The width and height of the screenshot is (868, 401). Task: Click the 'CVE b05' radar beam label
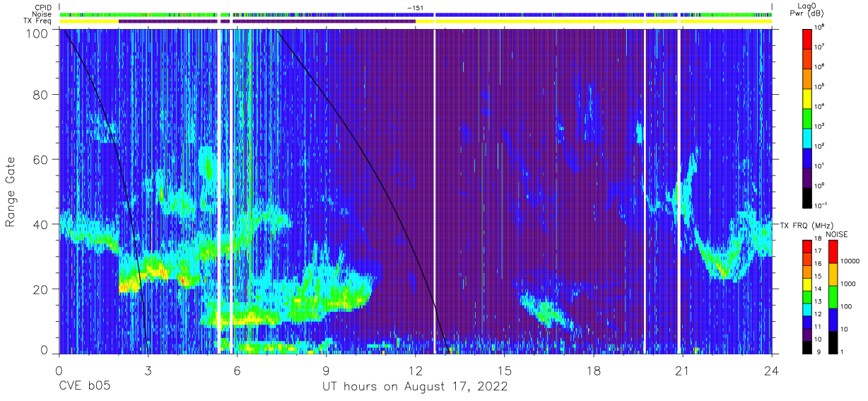pyautogui.click(x=83, y=387)
